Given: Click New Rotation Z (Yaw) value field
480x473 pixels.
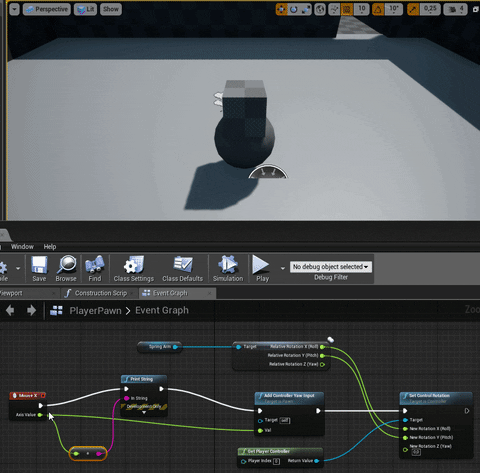Looking at the screenshot, I should pos(416,452).
